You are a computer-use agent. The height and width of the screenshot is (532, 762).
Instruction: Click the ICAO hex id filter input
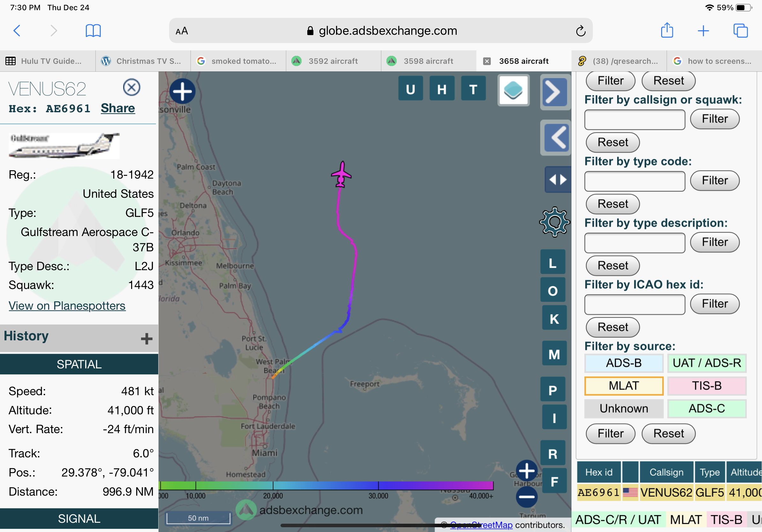pos(634,305)
